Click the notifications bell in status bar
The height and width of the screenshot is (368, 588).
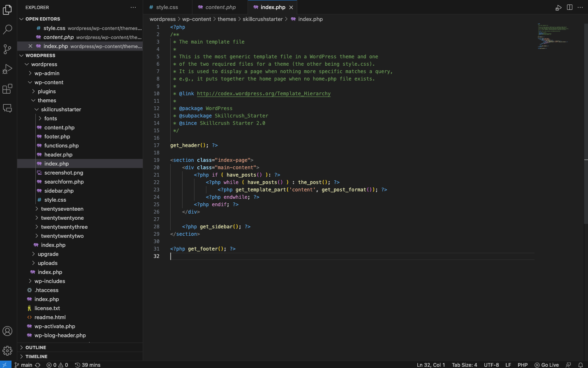pyautogui.click(x=581, y=365)
